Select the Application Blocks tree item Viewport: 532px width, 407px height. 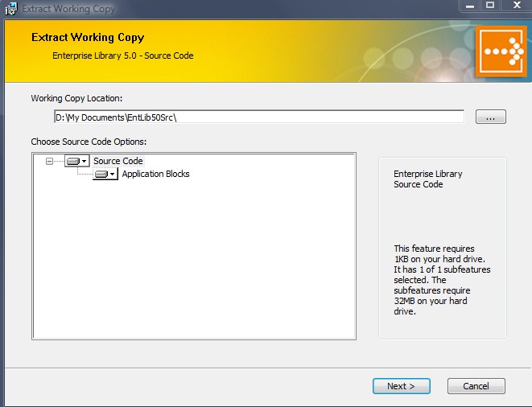(155, 174)
